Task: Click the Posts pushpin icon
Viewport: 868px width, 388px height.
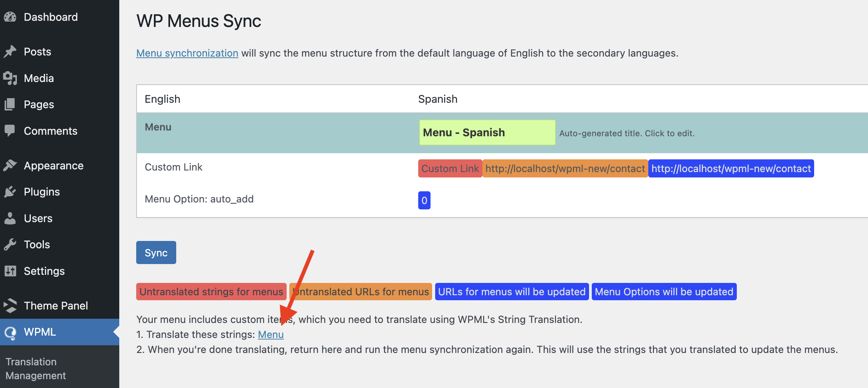Action: click(10, 52)
